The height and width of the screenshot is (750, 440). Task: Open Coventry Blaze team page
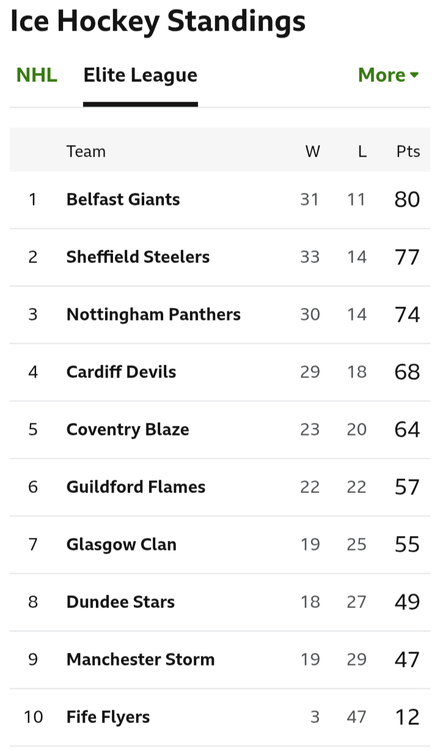[127, 429]
